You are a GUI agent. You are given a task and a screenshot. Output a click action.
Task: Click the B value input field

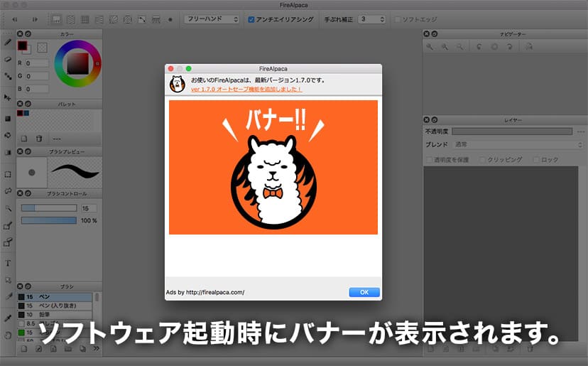coord(37,89)
